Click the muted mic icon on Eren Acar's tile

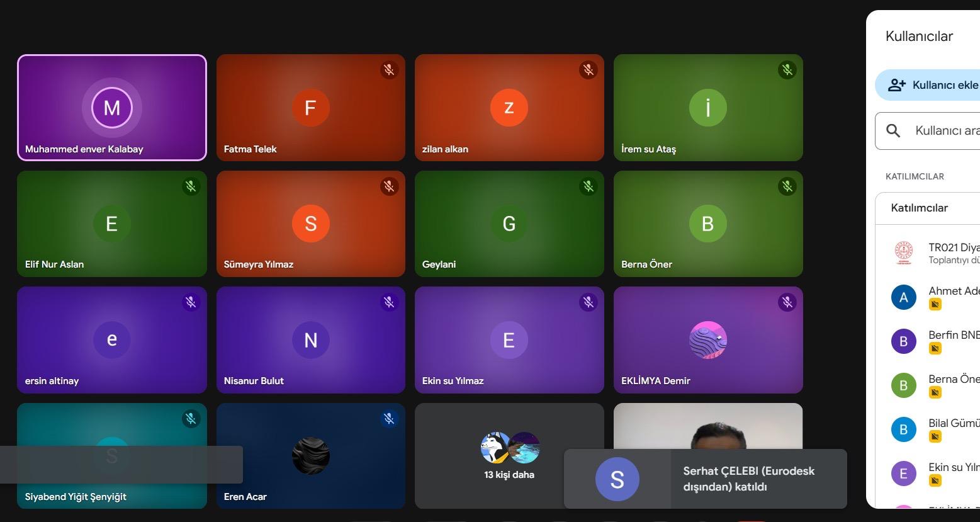click(389, 419)
